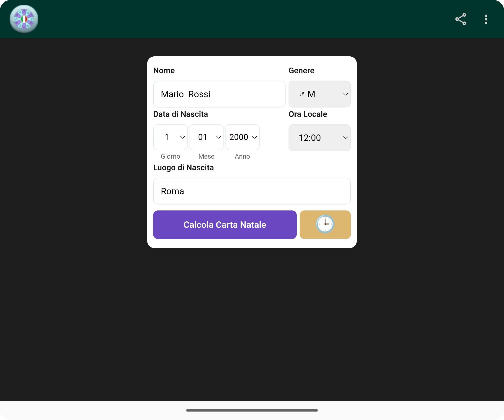
Task: Click Calcola Carta Natale button
Action: click(225, 225)
